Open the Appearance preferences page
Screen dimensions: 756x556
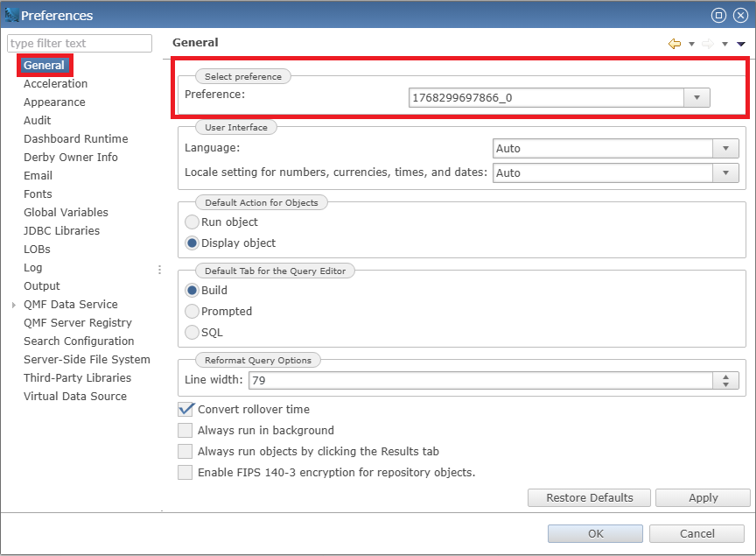[x=54, y=102]
